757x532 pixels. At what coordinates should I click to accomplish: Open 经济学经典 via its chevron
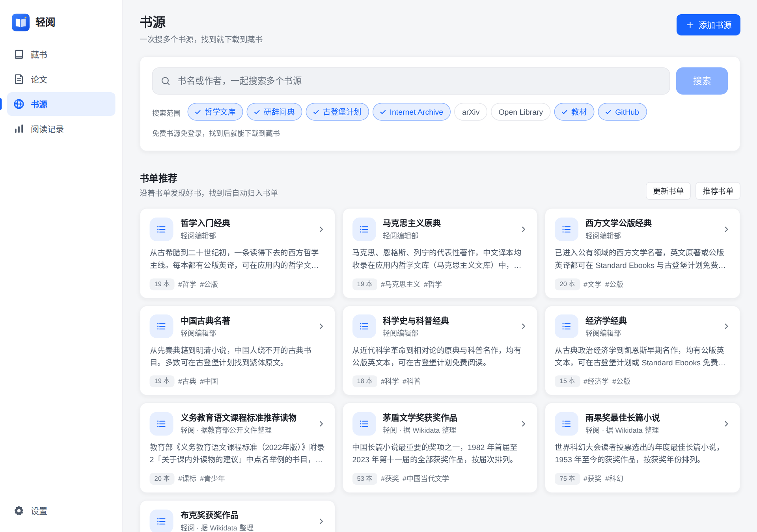(x=726, y=326)
